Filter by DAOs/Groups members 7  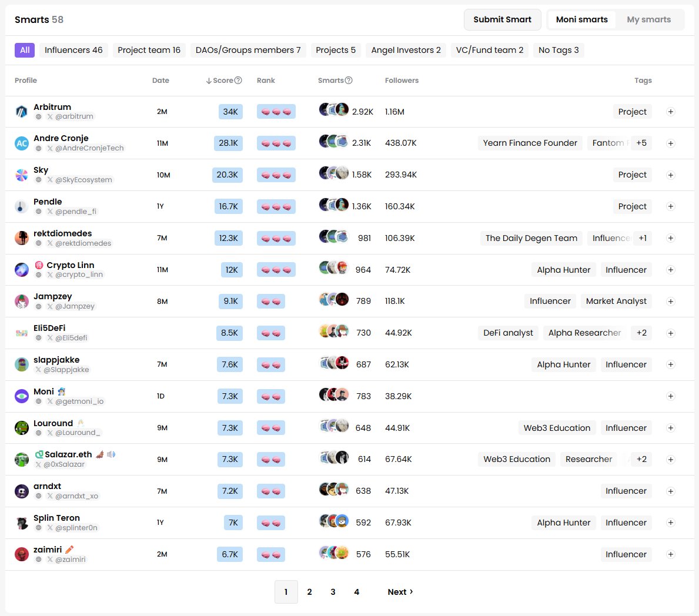point(248,50)
